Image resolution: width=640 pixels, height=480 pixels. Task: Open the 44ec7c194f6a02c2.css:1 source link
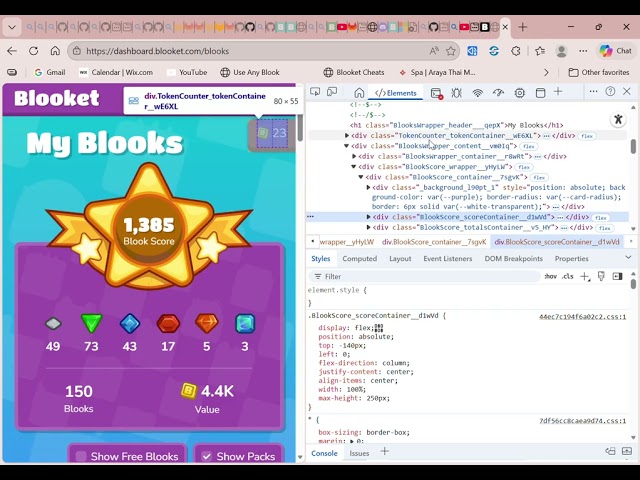click(582, 317)
